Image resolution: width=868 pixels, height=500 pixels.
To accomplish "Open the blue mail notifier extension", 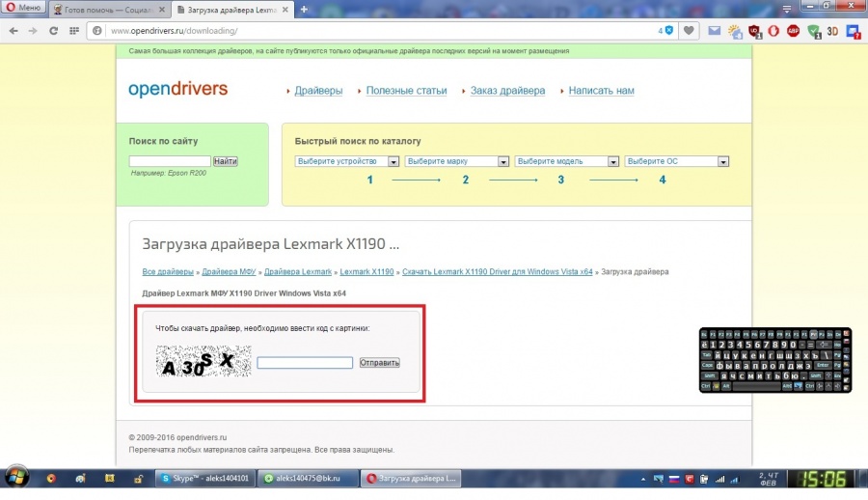I will [854, 32].
